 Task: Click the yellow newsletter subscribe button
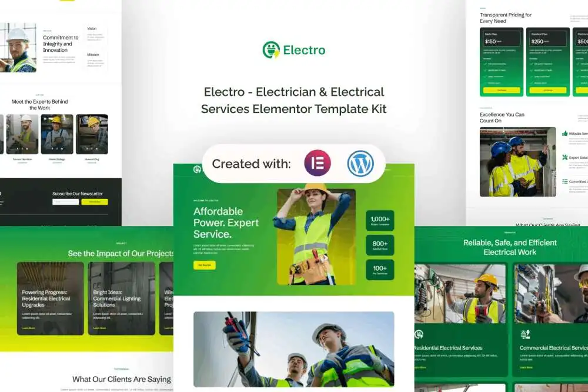click(95, 202)
